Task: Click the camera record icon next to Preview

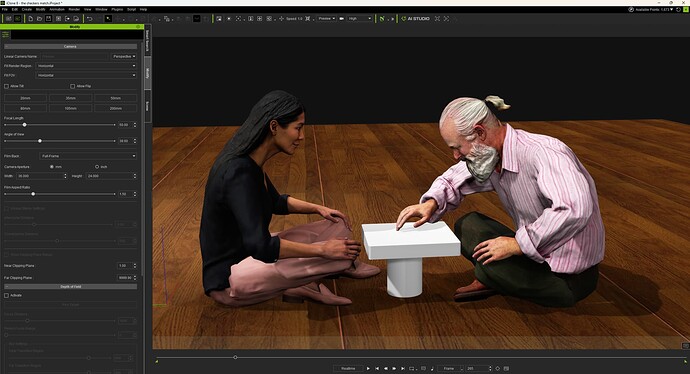Action: click(x=341, y=18)
